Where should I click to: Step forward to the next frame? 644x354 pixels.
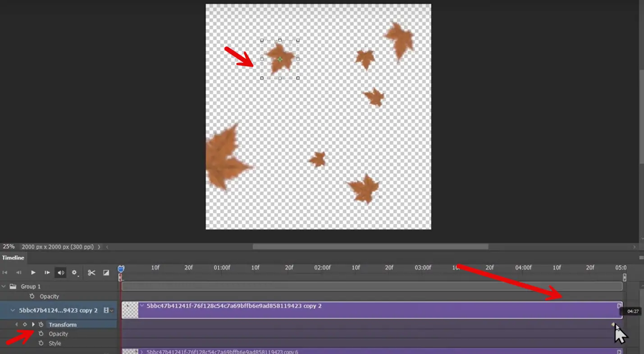pyautogui.click(x=47, y=273)
